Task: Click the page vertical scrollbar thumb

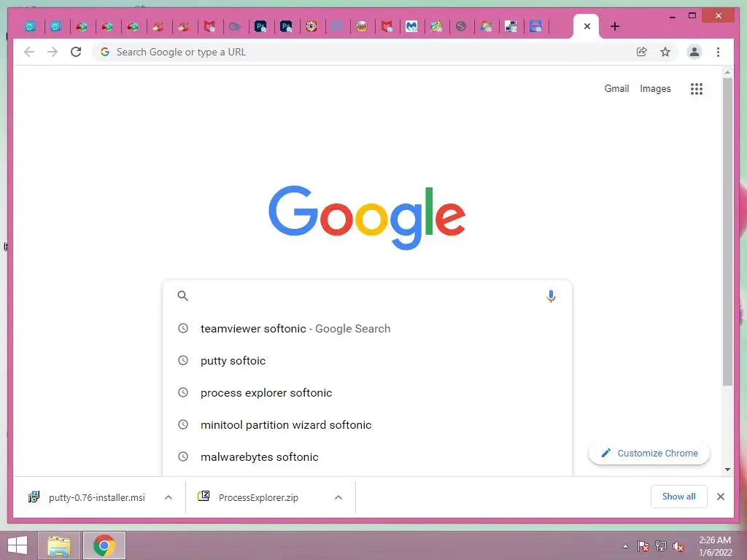Action: [727, 231]
